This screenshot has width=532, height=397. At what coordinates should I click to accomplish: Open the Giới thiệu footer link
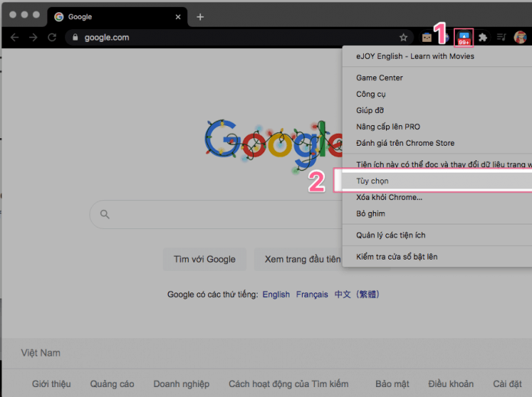coord(51,384)
